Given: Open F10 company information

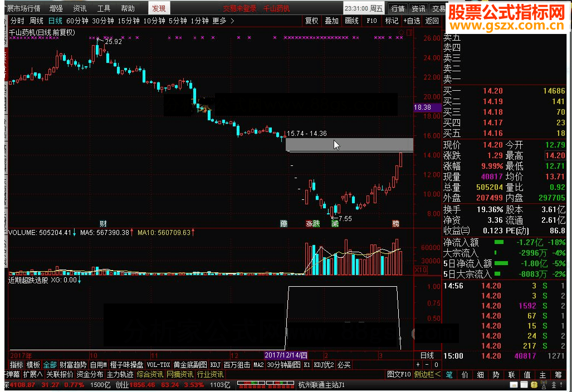Looking at the screenshot, I should (x=371, y=21).
